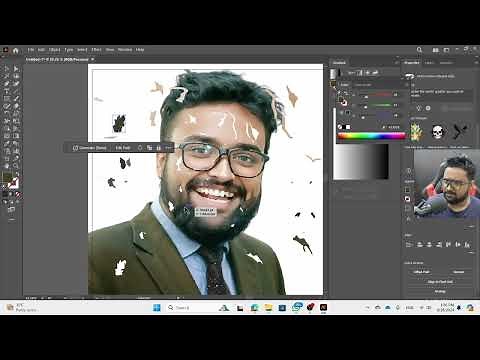Screen dimensions: 480x360
Task: Select the Eyedropper tool
Action: pos(6,144)
